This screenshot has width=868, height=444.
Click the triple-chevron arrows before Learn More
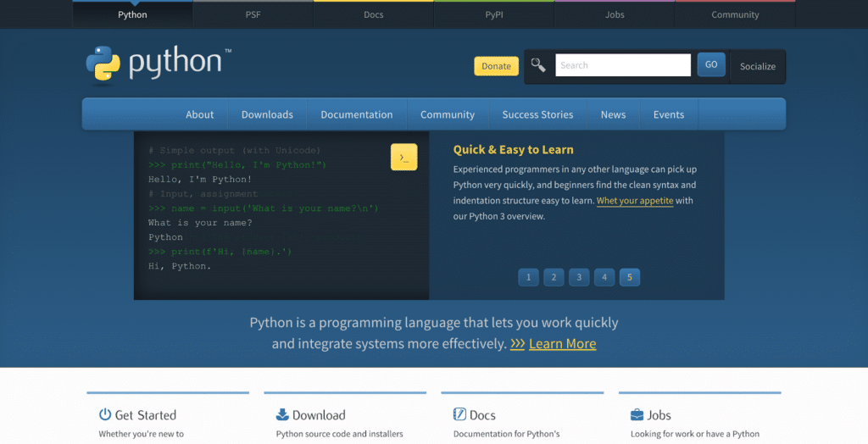click(x=517, y=344)
